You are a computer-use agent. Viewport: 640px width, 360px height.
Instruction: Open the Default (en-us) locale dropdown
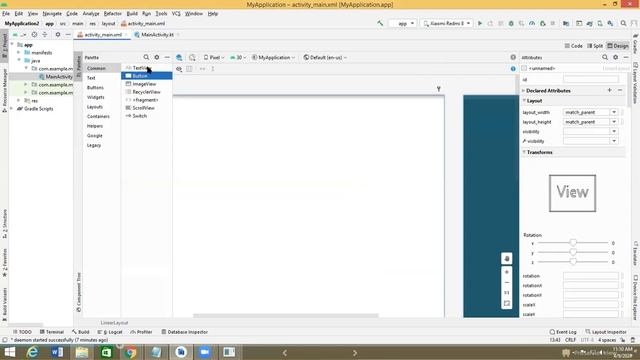pos(325,58)
